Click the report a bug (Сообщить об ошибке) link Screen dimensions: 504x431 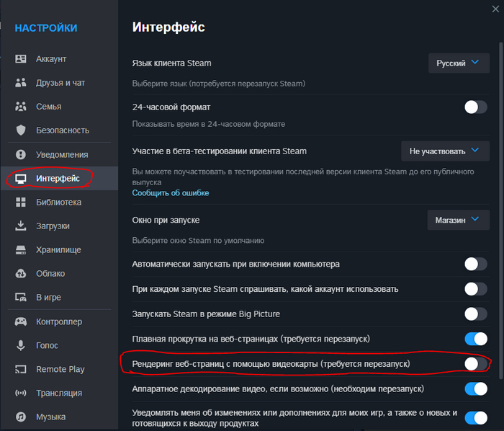point(171,193)
